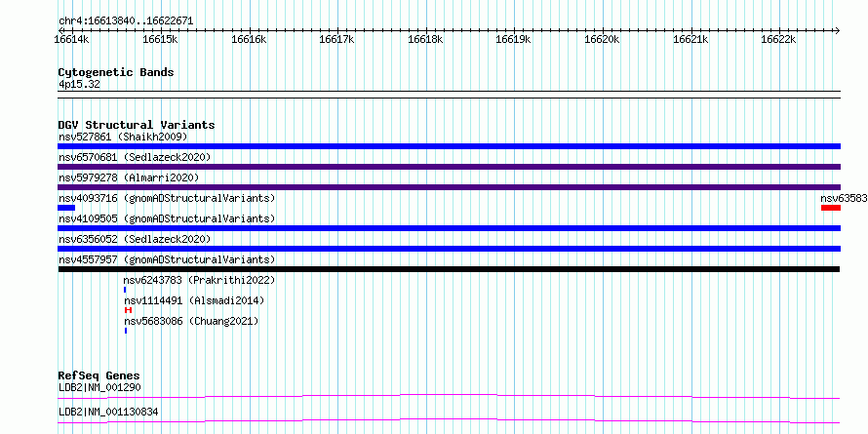
Task: Open variant nsv4557957 gnomAD label
Action: [x=167, y=259]
